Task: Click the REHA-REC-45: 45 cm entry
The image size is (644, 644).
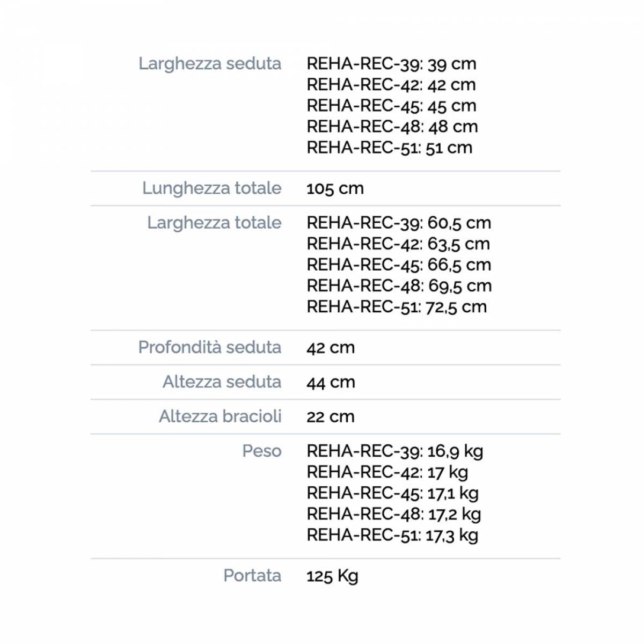Action: pyautogui.click(x=391, y=105)
